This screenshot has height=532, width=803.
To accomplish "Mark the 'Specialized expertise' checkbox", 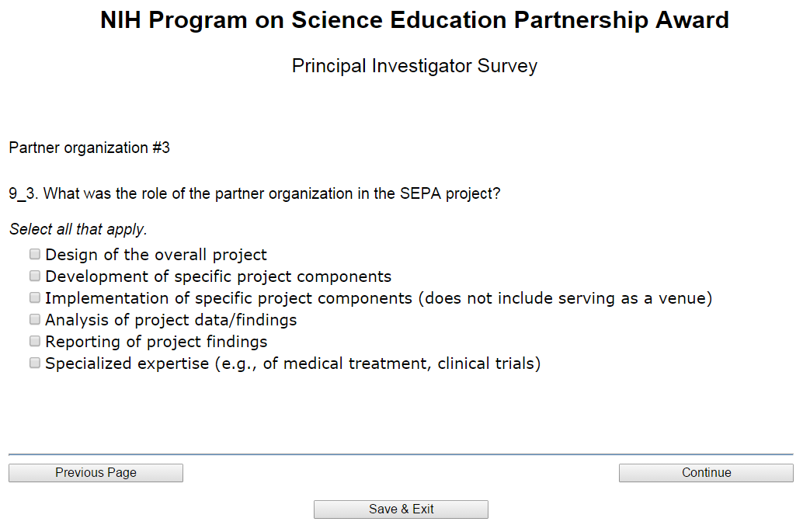I will click(35, 363).
